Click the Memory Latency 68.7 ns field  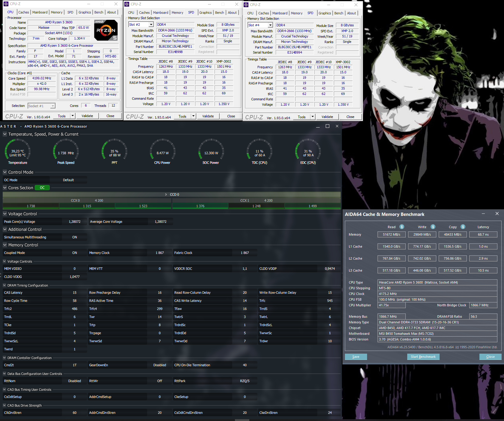(x=483, y=234)
